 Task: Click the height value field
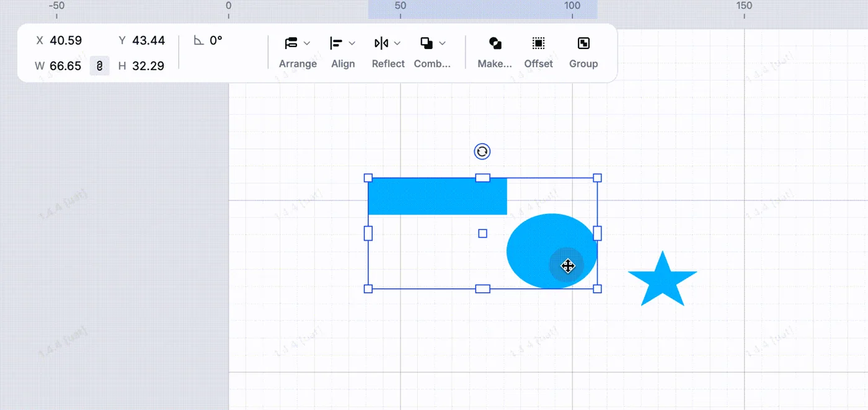pos(148,66)
